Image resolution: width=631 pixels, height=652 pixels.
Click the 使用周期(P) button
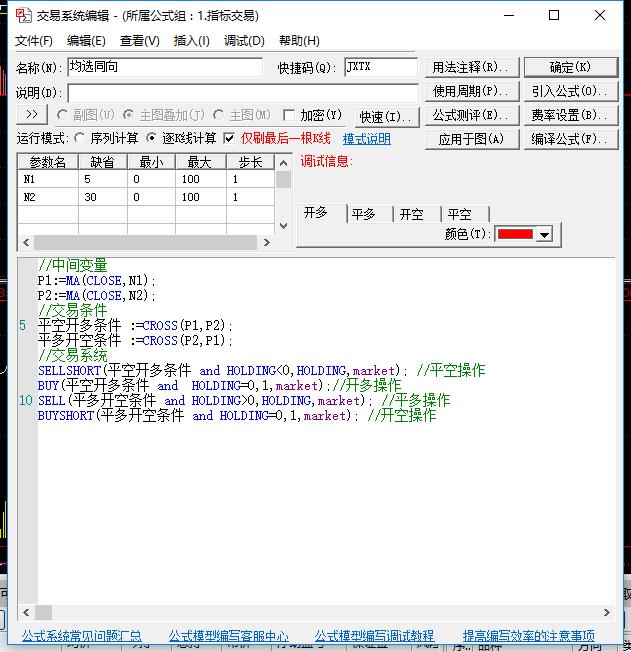click(x=472, y=91)
